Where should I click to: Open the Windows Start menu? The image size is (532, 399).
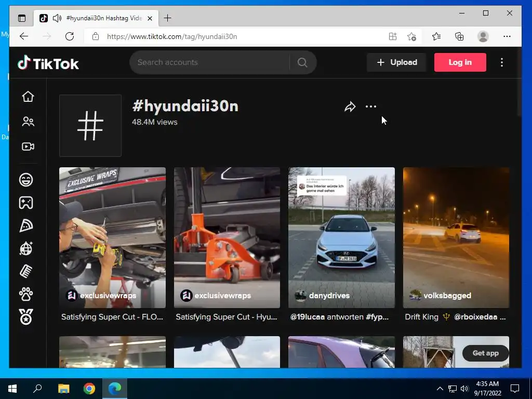pyautogui.click(x=12, y=389)
